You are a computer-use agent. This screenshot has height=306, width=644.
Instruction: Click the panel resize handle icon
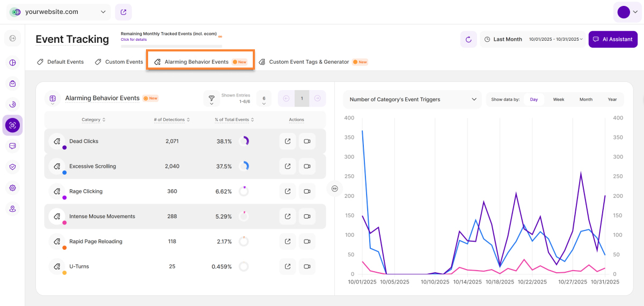click(334, 188)
